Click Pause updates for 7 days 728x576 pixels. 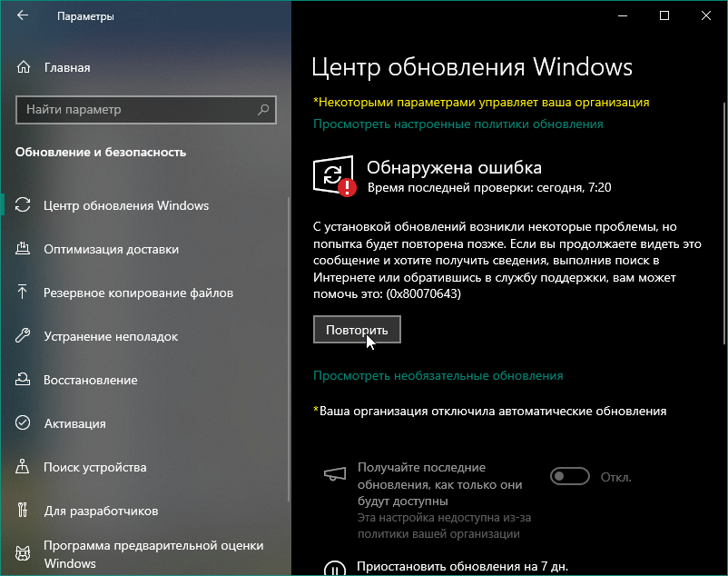(462, 566)
